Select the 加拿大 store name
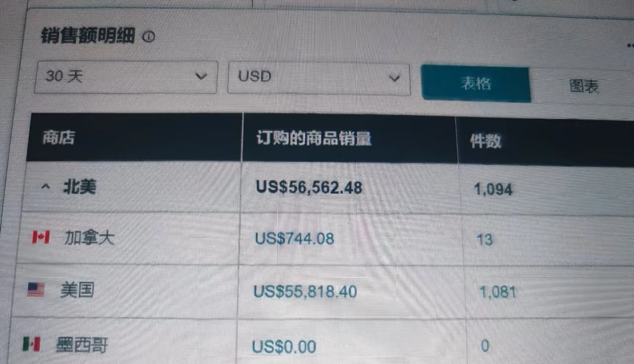This screenshot has height=364, width=634. 90,238
